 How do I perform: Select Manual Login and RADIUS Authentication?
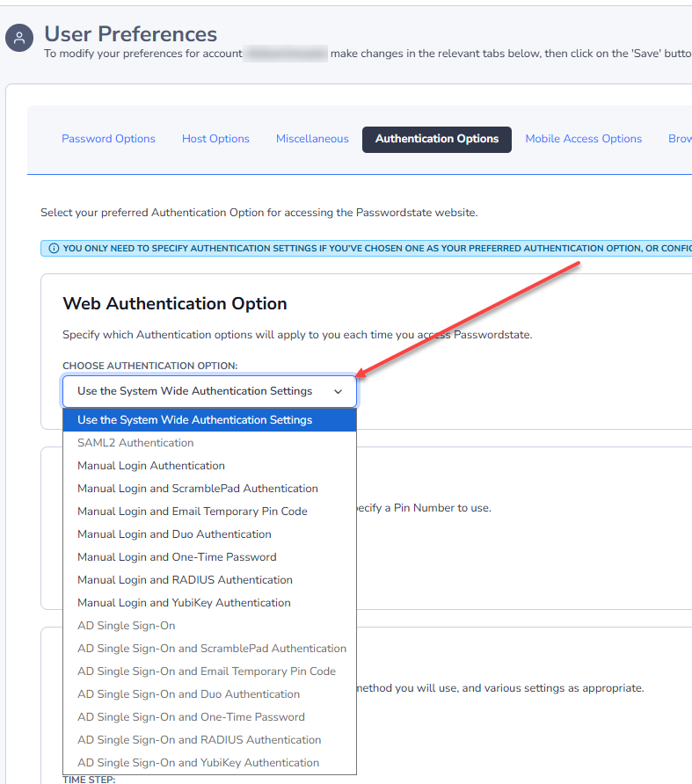209,580
